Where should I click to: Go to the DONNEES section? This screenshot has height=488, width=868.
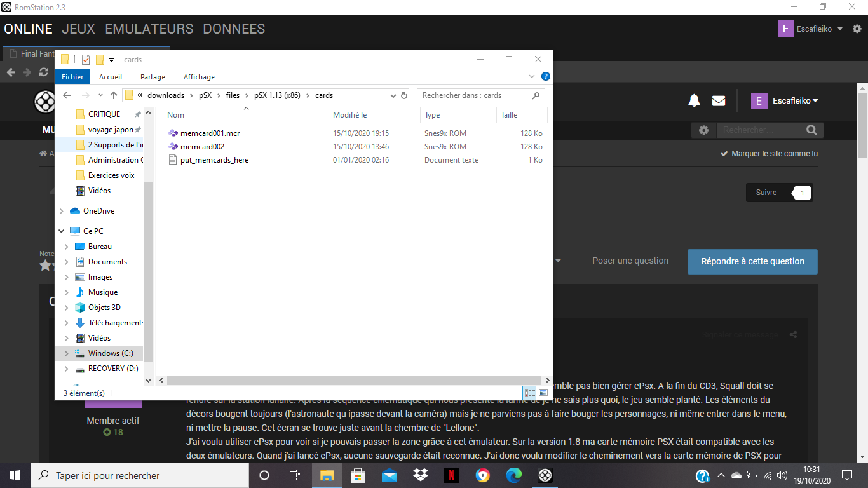pos(234,29)
